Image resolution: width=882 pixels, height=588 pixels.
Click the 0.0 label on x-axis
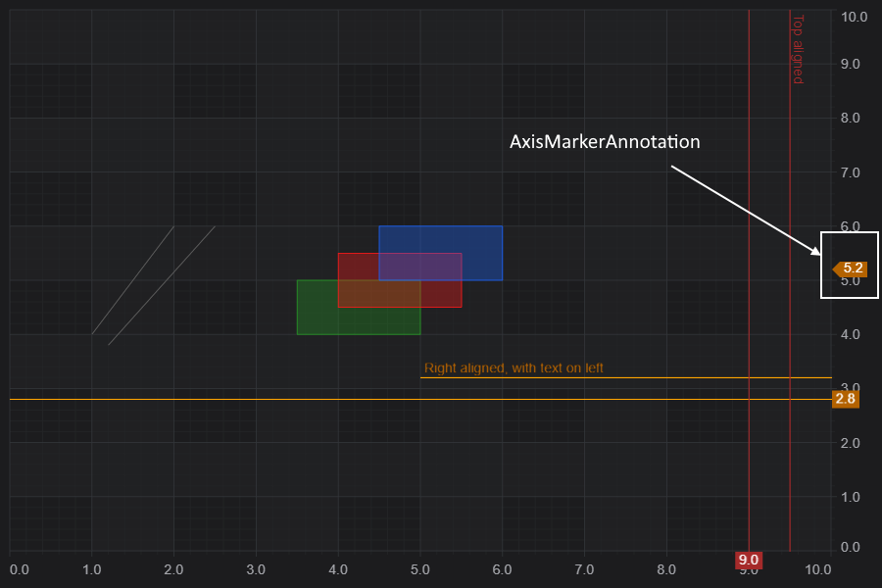(x=20, y=569)
